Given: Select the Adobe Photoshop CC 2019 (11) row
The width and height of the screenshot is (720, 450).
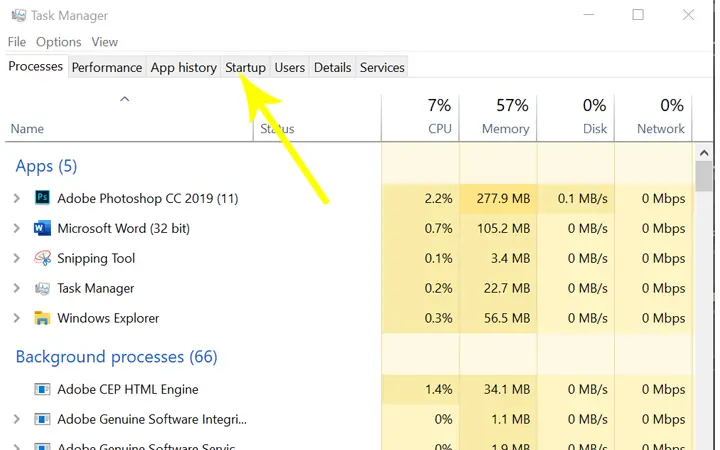Looking at the screenshot, I should pos(349,198).
